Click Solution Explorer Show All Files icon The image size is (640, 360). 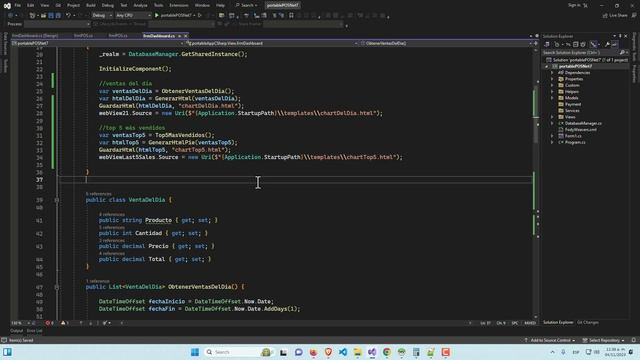pyautogui.click(x=583, y=44)
